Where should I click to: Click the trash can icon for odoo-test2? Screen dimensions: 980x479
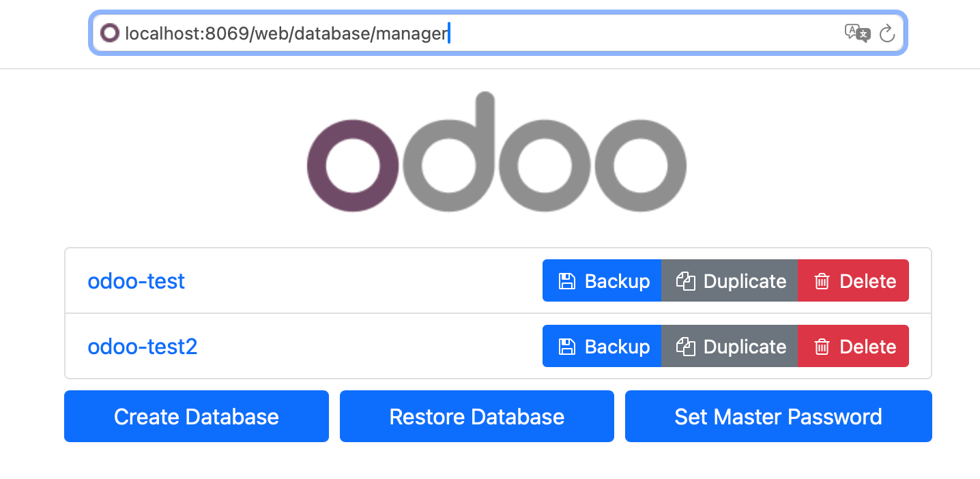[x=822, y=347]
